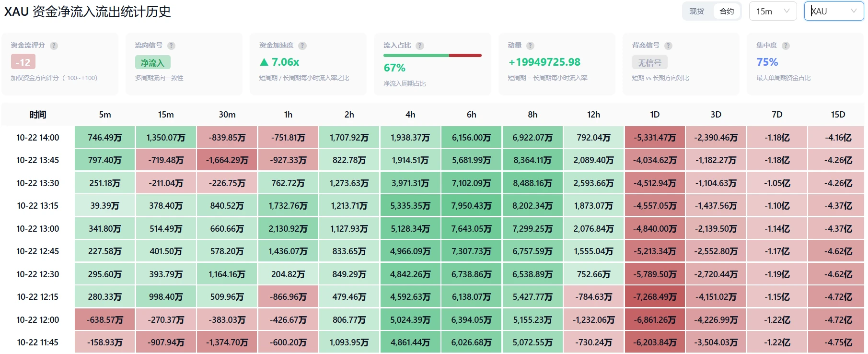The height and width of the screenshot is (354, 868).
Task: Click the 746.49万 cell
Action: pyautogui.click(x=105, y=138)
